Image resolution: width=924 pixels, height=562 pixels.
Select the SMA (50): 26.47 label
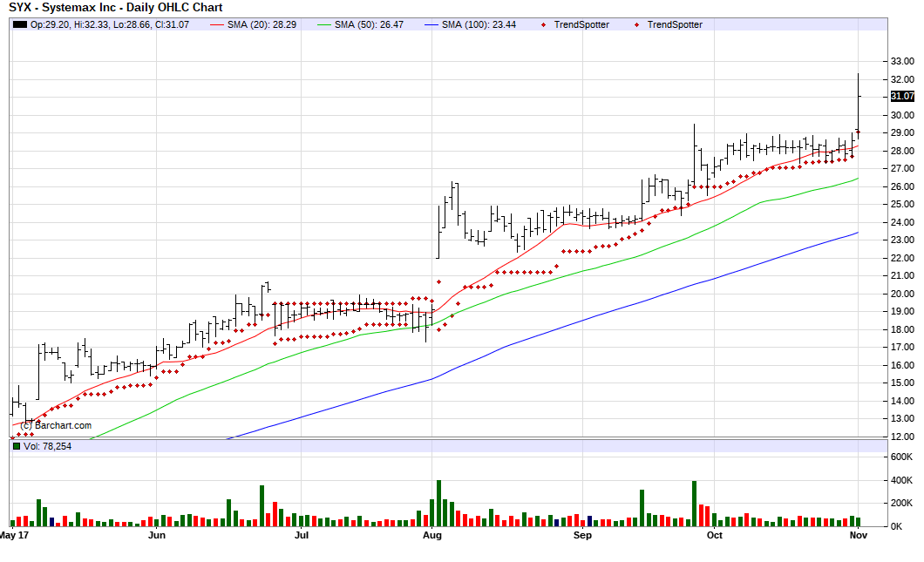(x=369, y=24)
